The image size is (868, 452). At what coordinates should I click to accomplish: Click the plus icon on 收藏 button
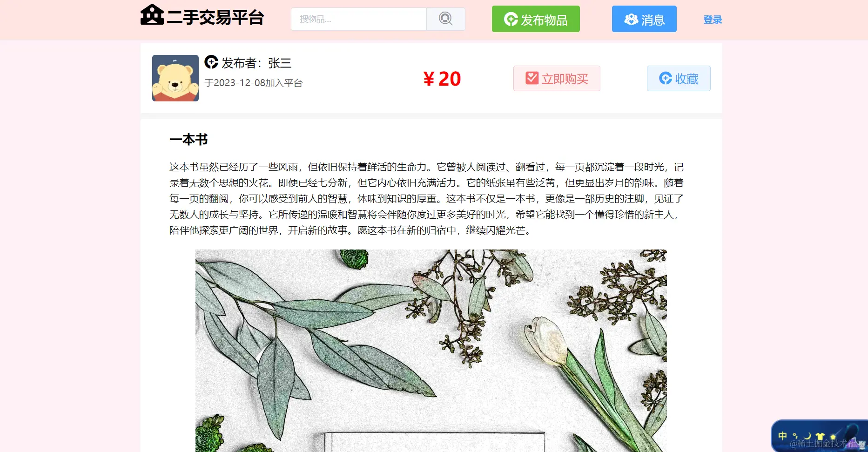[666, 78]
